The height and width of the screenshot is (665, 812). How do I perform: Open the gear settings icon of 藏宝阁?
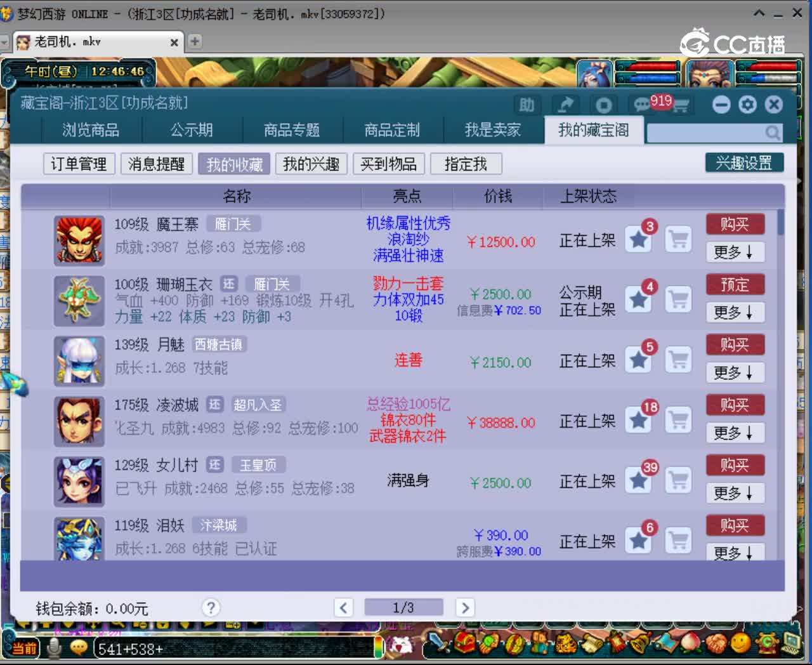pyautogui.click(x=748, y=105)
